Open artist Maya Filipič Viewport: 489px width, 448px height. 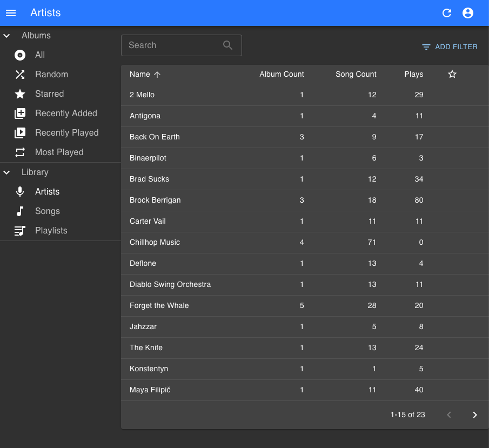pyautogui.click(x=305, y=390)
